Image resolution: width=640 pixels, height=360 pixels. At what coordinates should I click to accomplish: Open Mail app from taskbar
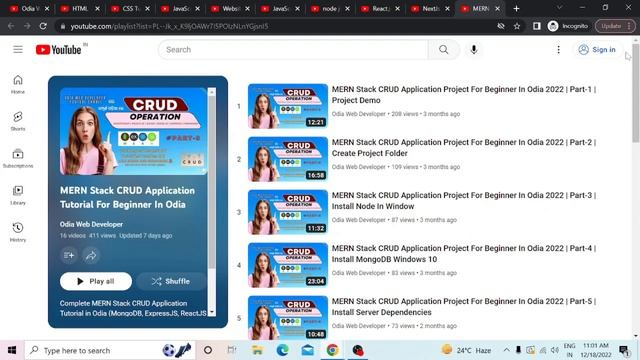point(307,350)
